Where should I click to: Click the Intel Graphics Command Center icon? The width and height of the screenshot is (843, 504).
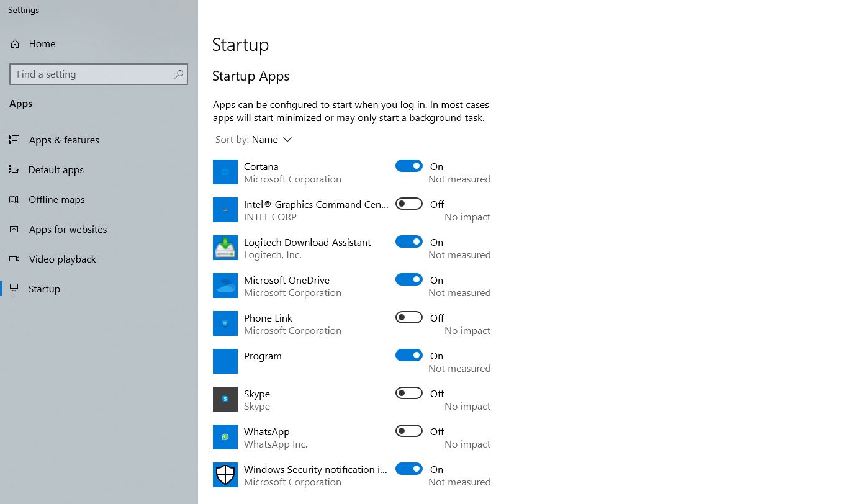click(x=225, y=210)
